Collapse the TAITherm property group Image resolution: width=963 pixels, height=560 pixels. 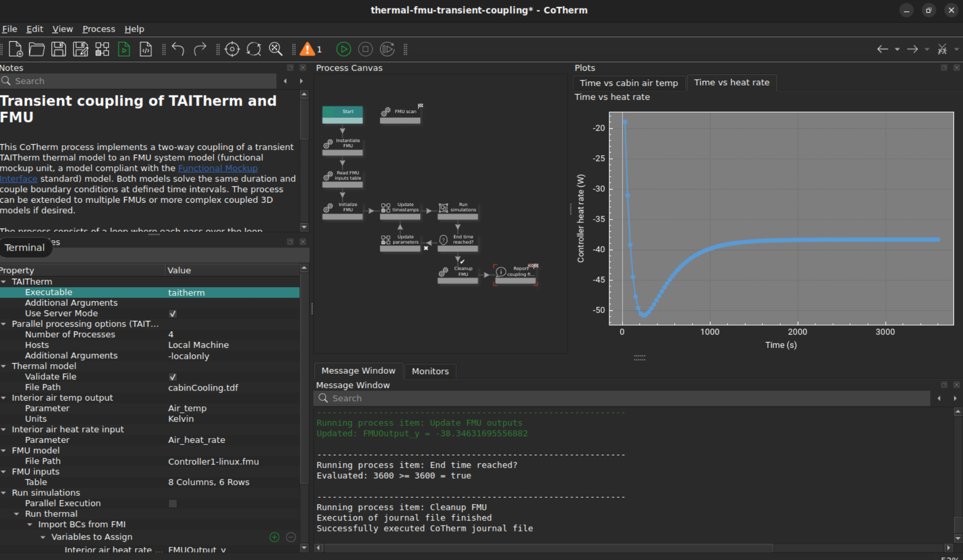(x=4, y=282)
